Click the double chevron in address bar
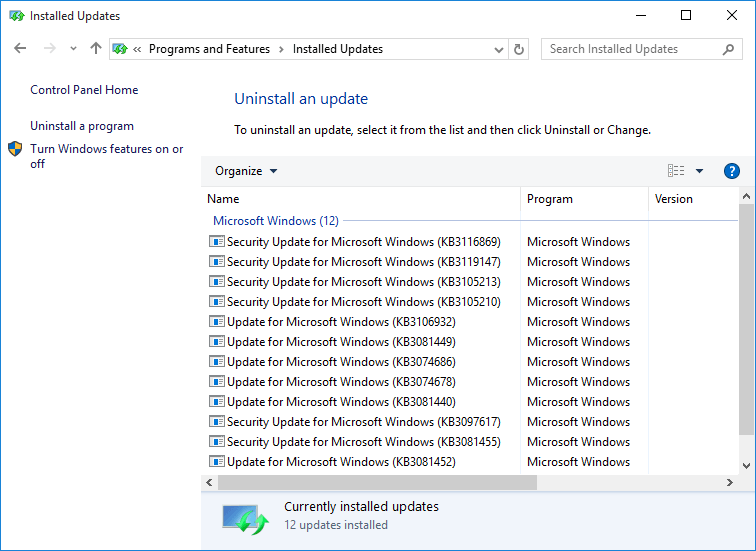The image size is (756, 551). pyautogui.click(x=137, y=49)
